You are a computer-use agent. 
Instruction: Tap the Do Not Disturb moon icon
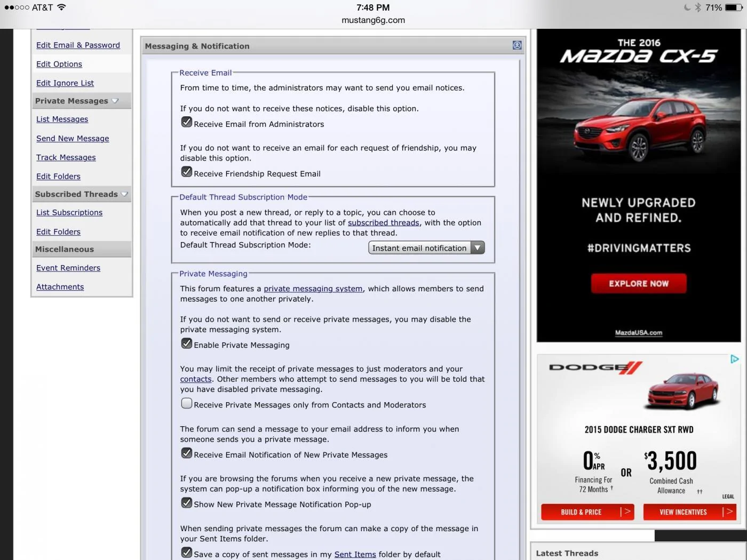point(687,7)
